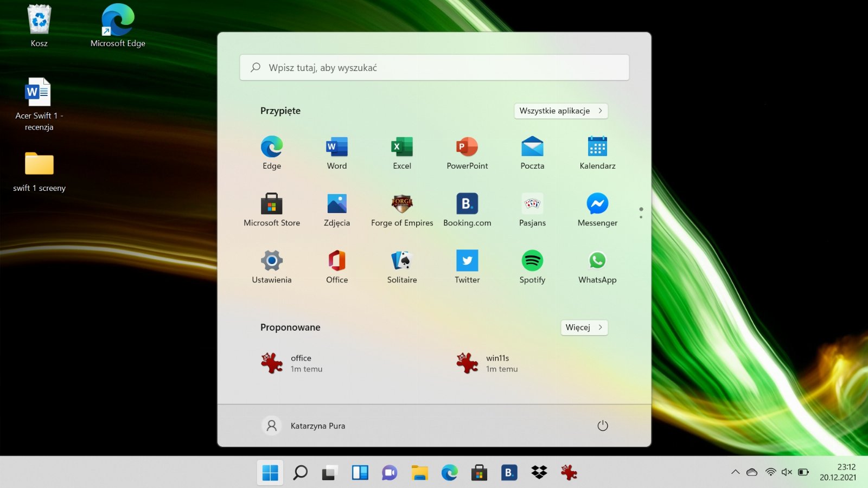Open Booking.com from the taskbar
The height and width of the screenshot is (488, 868).
[509, 473]
